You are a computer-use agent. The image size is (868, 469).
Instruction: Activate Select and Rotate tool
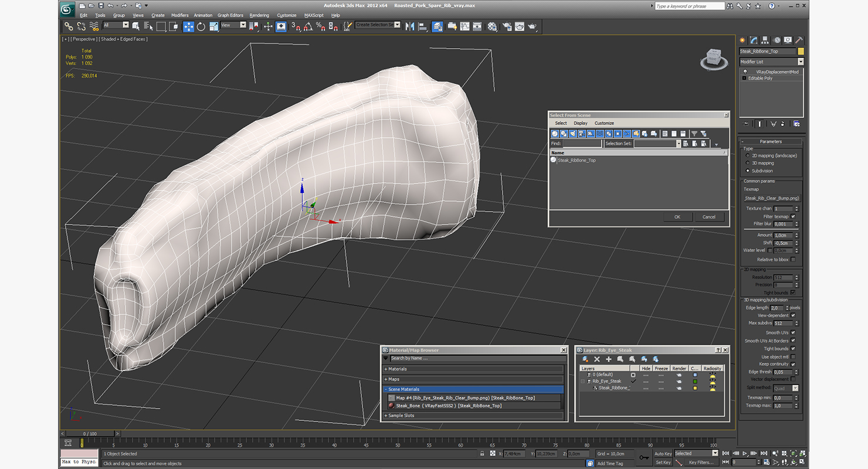[201, 26]
